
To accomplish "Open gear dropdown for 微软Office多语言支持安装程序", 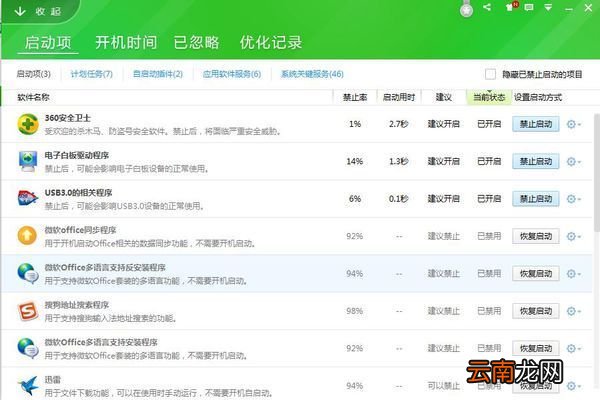I will point(573,348).
